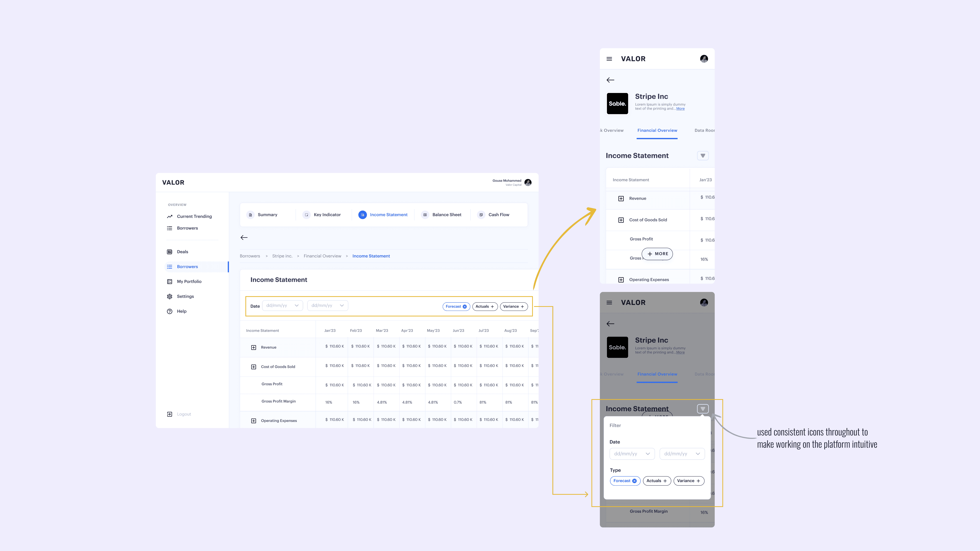The width and height of the screenshot is (980, 551).
Task: Expand the Revenue row in desktop table
Action: click(254, 347)
